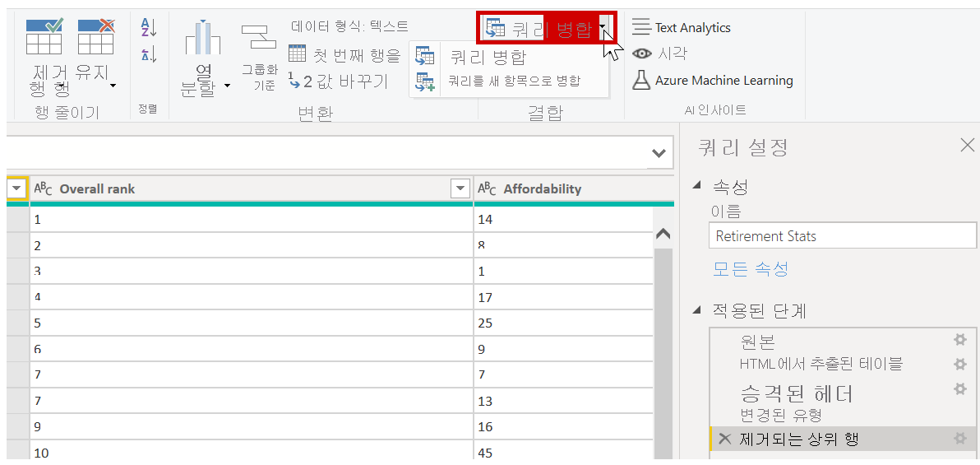This screenshot has width=980, height=465.
Task: Click Replace Values (값 바꾸기)
Action: point(338,81)
